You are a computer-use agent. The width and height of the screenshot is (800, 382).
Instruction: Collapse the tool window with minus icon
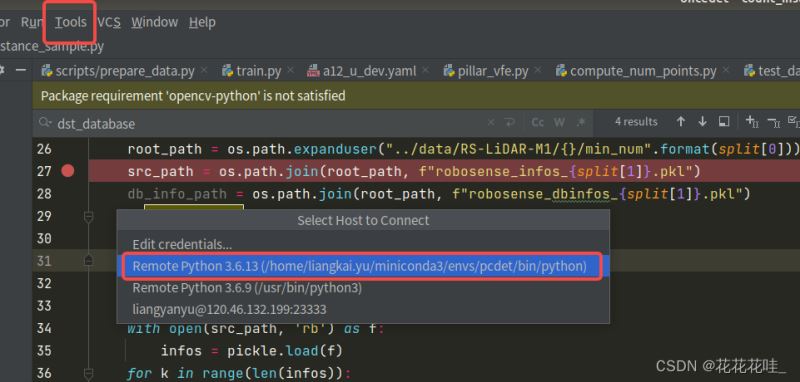21,70
